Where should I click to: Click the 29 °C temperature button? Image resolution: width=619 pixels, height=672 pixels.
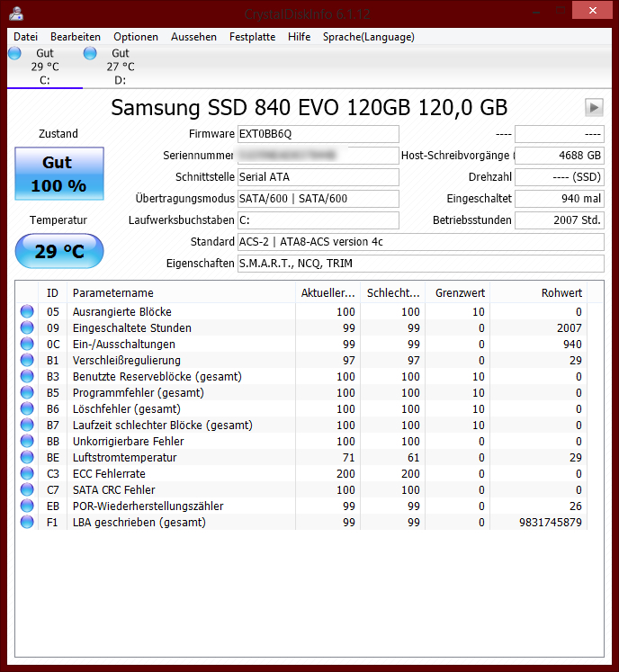pos(59,251)
